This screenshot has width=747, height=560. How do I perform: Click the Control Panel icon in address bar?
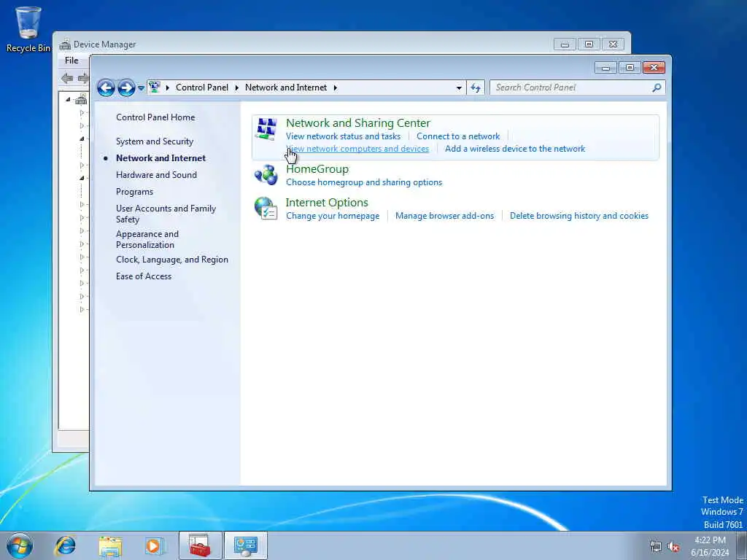coord(155,87)
